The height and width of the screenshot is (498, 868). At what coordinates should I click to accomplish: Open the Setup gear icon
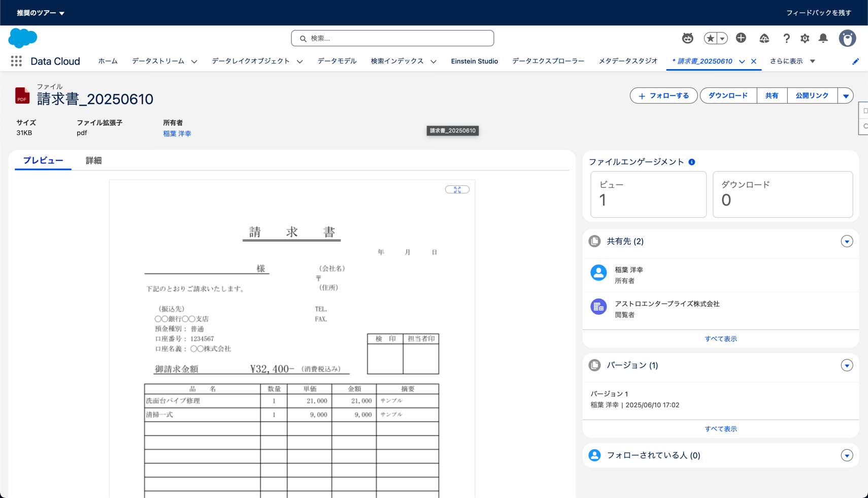[x=805, y=39]
